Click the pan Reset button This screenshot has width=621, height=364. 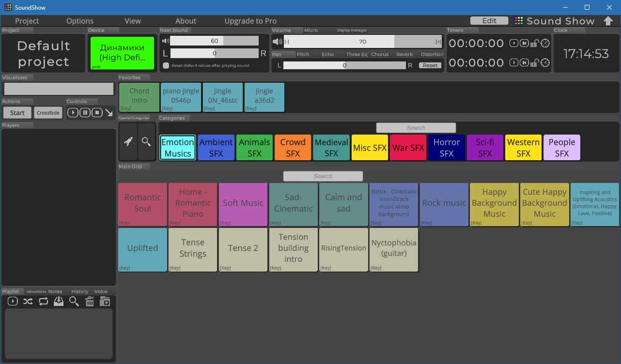point(430,65)
